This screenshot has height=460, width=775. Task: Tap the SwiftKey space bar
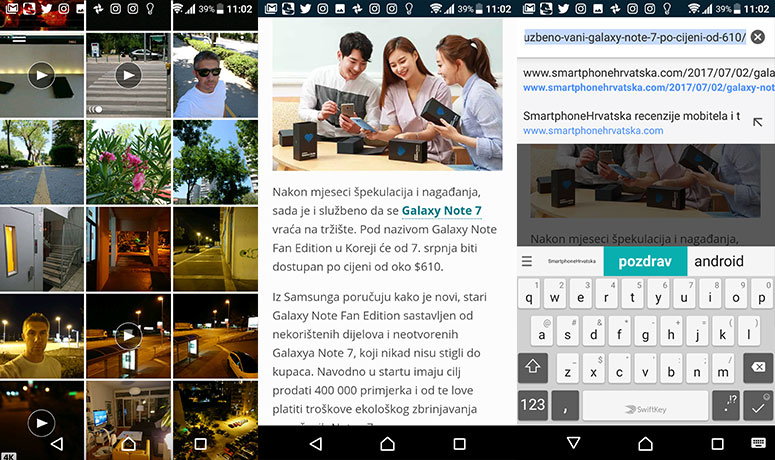point(645,406)
